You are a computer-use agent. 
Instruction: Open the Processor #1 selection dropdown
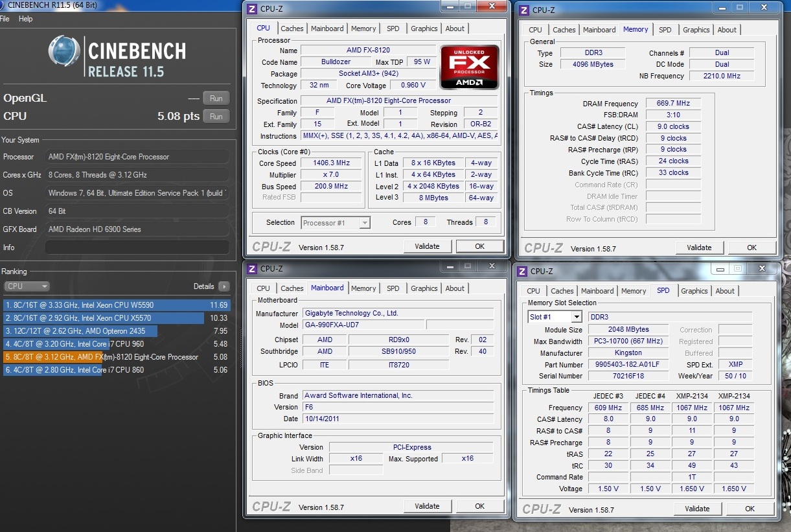(x=364, y=223)
